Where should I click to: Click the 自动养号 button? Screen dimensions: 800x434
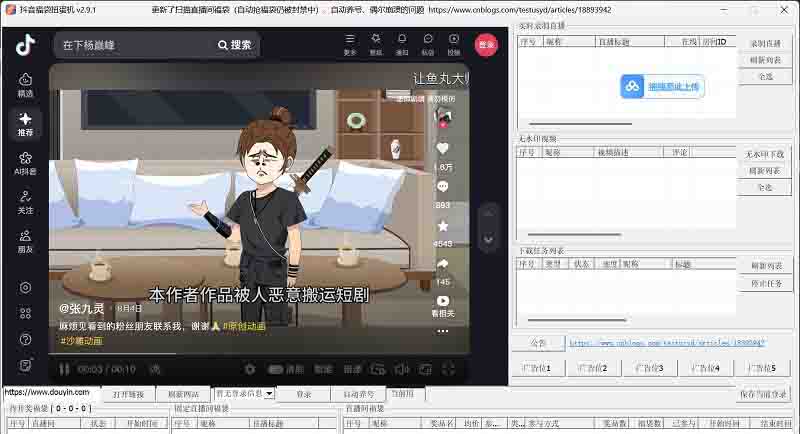[359, 394]
